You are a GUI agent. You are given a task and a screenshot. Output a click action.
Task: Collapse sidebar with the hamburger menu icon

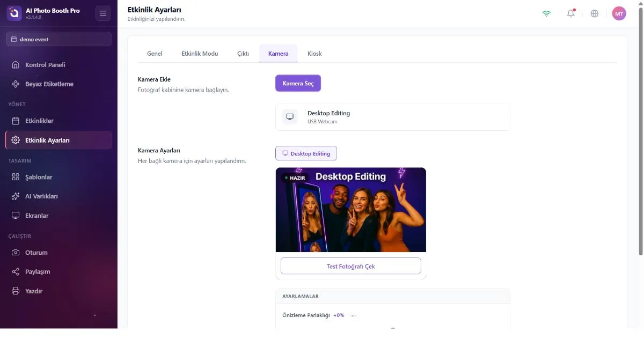click(x=103, y=13)
